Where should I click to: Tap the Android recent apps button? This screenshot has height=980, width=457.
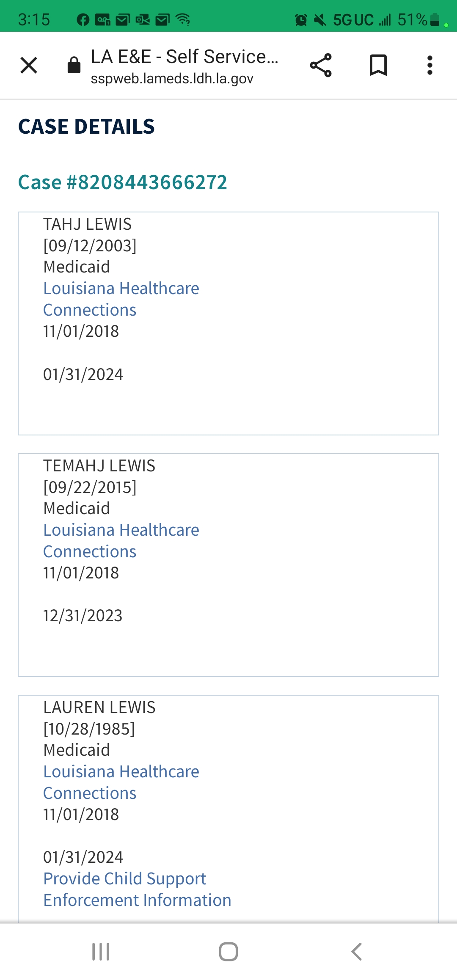click(101, 952)
